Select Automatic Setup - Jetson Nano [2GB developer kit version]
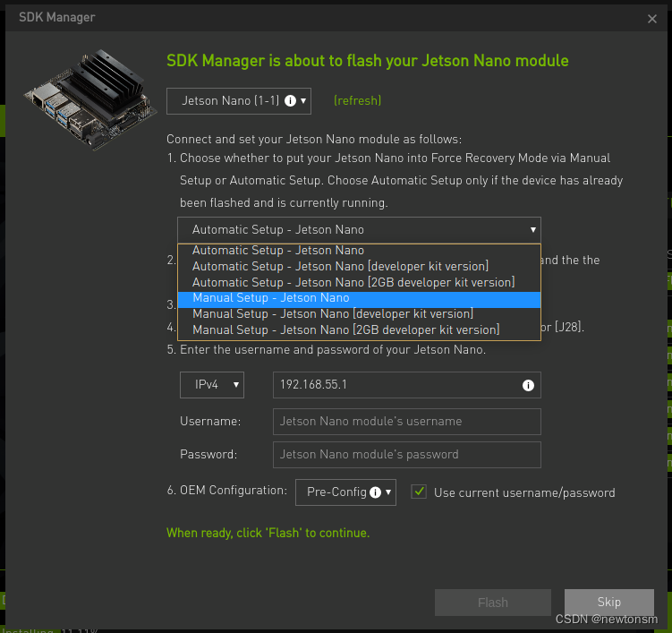Screen dimensions: 672x633 359,282
